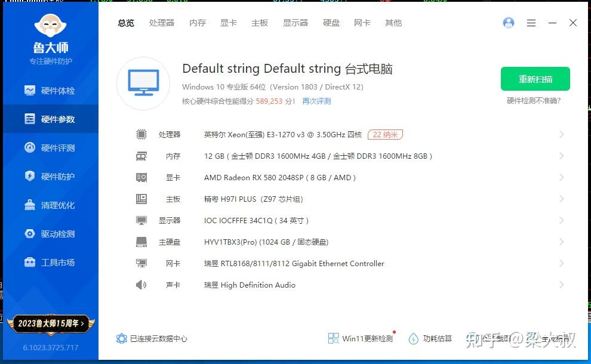
Task: Open 硬件防护 from the sidebar
Action: click(x=50, y=177)
